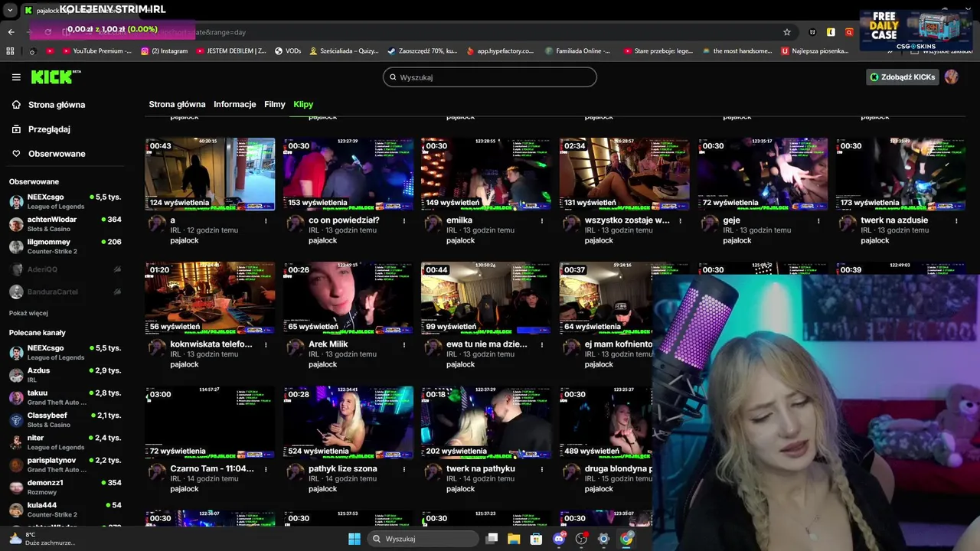Open options for clip 'a'

[266, 220]
